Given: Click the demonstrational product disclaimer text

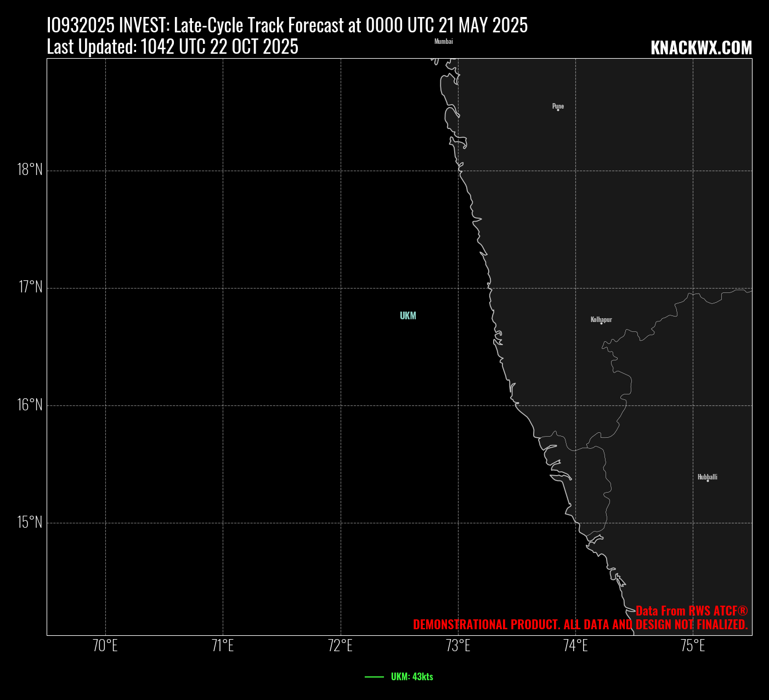Looking at the screenshot, I should 580,625.
